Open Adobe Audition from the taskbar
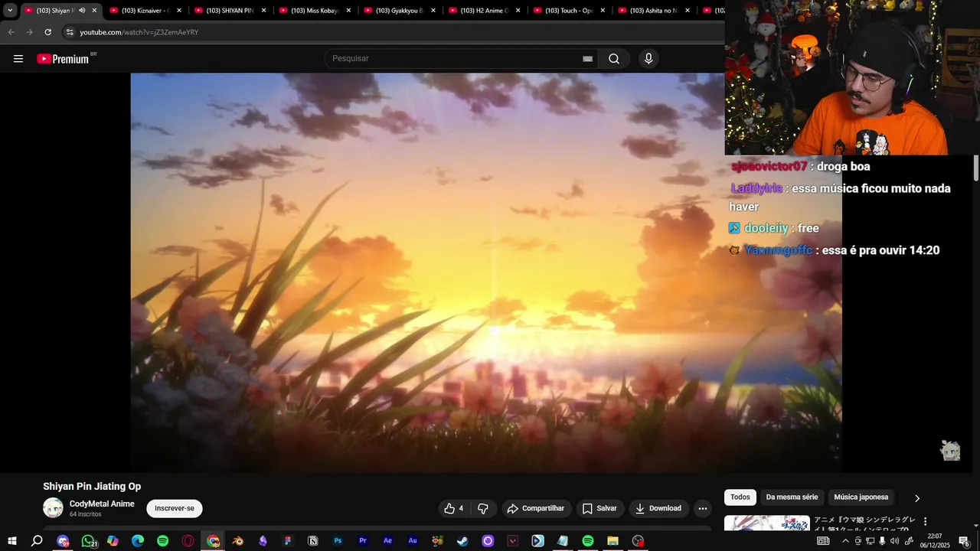The height and width of the screenshot is (551, 980). point(413,541)
